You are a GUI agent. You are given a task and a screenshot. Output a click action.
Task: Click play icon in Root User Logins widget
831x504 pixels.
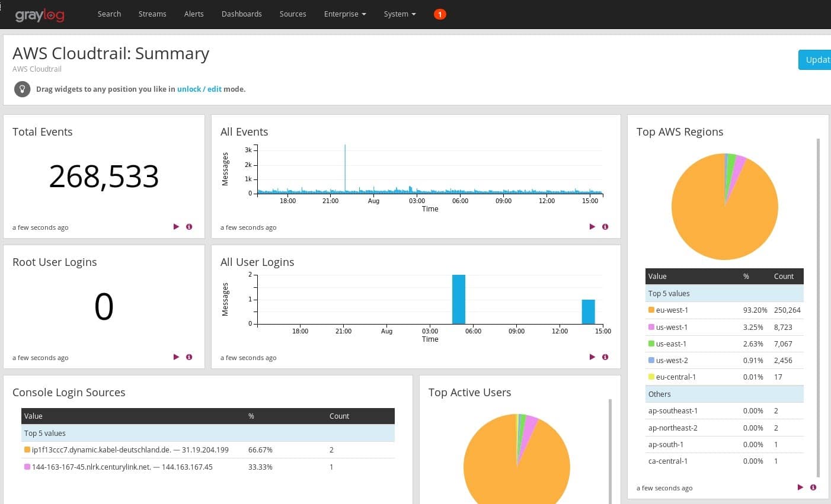click(176, 357)
